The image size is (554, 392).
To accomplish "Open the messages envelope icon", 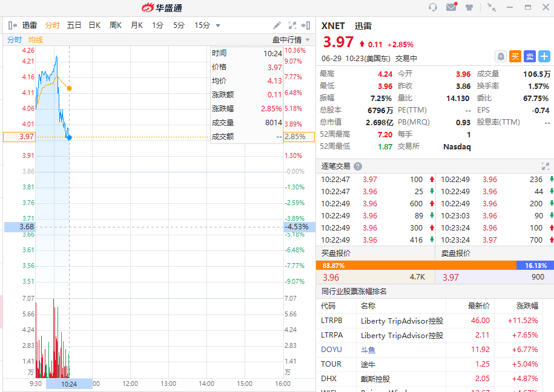I will [451, 7].
